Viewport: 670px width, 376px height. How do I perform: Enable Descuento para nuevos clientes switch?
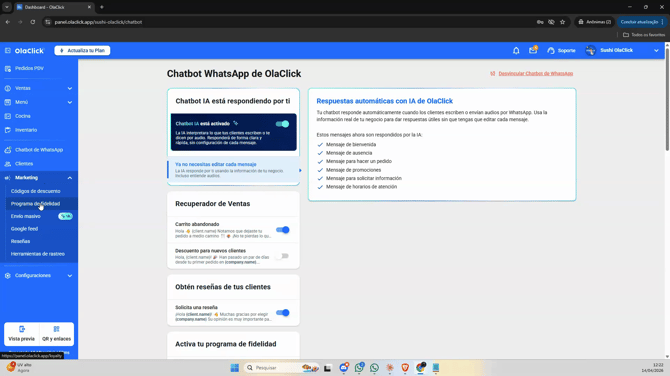pyautogui.click(x=282, y=256)
